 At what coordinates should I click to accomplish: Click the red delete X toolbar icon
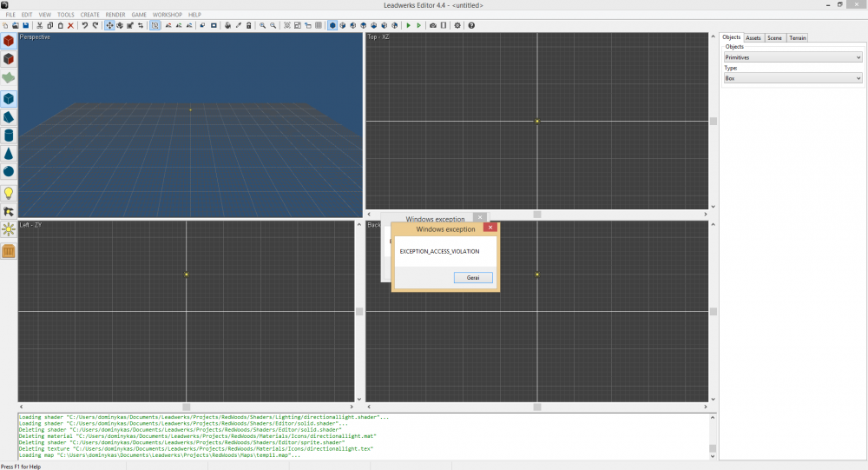[70, 25]
